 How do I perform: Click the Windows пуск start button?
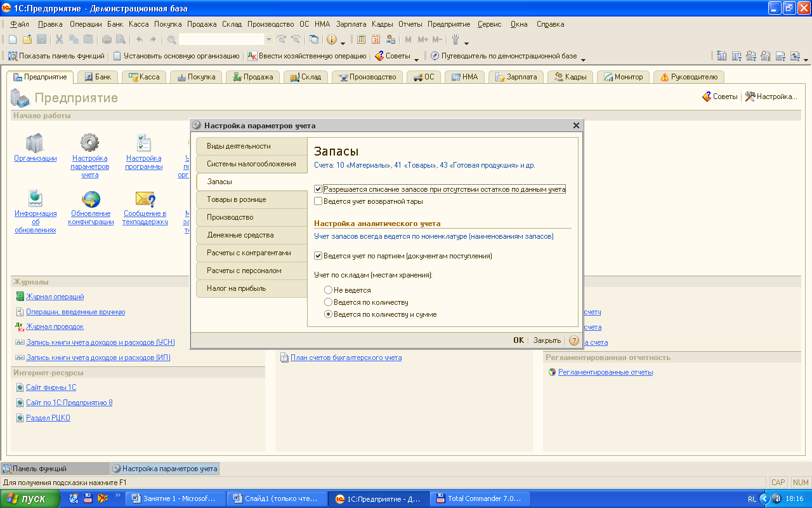(x=30, y=498)
